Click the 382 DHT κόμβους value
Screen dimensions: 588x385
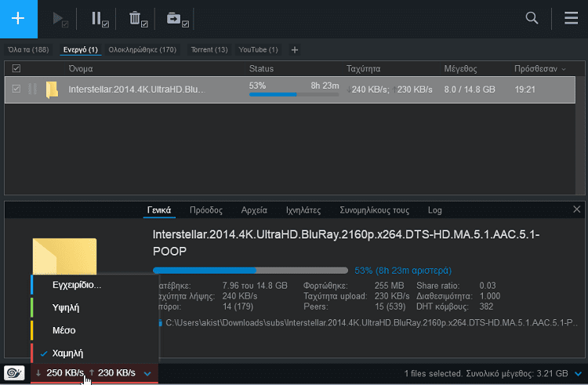tap(486, 307)
